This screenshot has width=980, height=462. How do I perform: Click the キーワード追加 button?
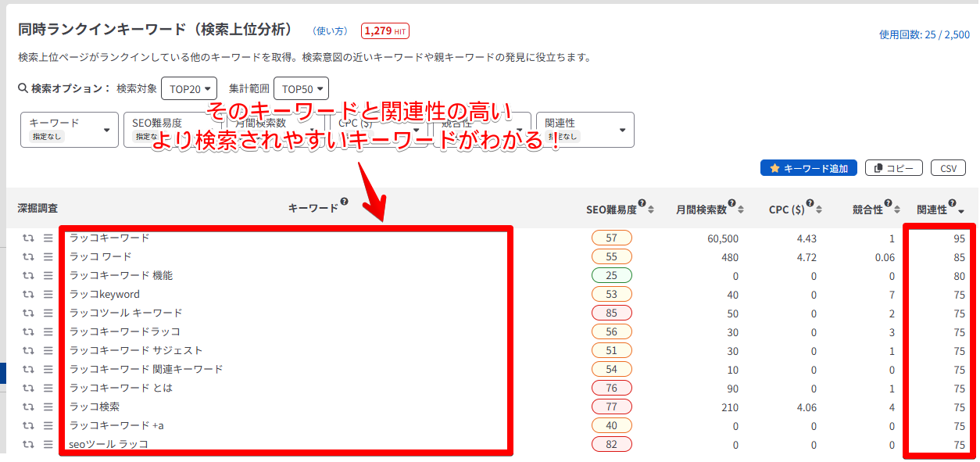[809, 168]
